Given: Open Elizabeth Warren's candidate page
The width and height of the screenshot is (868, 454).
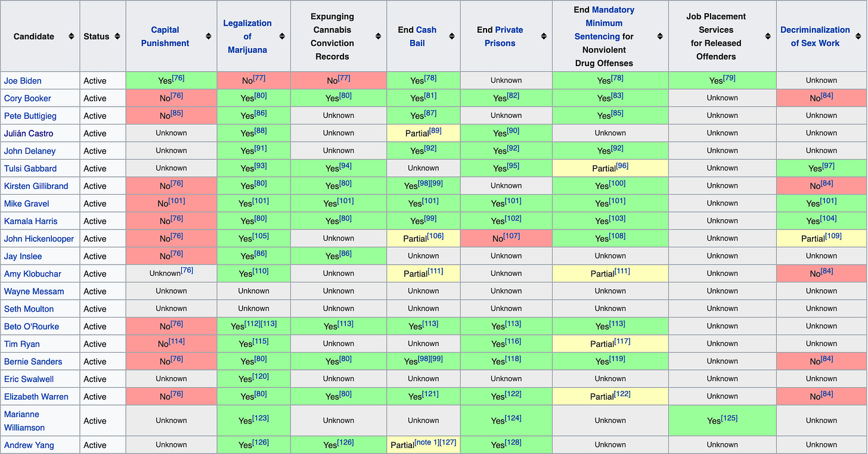Looking at the screenshot, I should pos(36,397).
